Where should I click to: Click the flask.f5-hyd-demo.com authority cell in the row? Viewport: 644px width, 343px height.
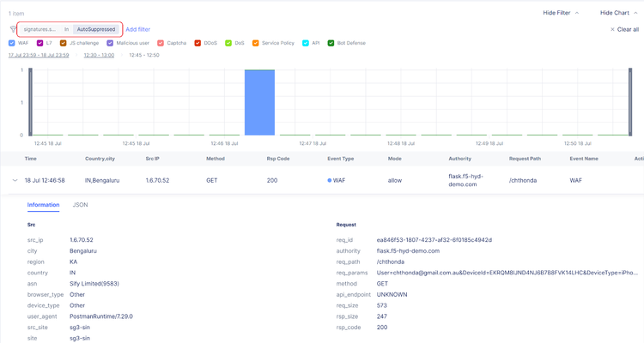pyautogui.click(x=465, y=180)
